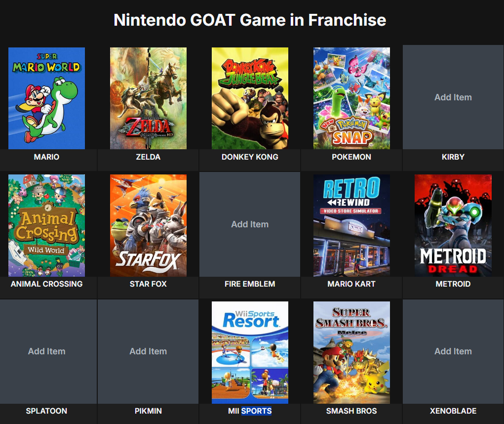Screen dimensions: 504x424
Task: Add an item to the Splatoon slot
Action: 47,351
